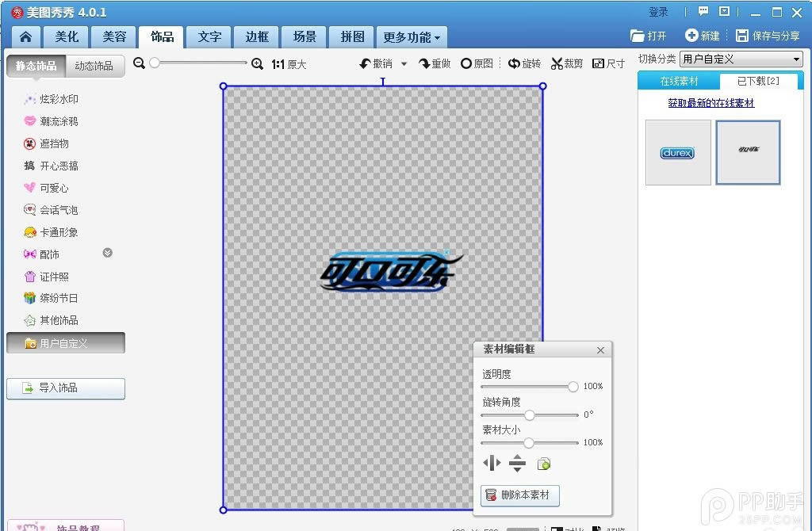Select the 动态饰品 tab

[94, 66]
